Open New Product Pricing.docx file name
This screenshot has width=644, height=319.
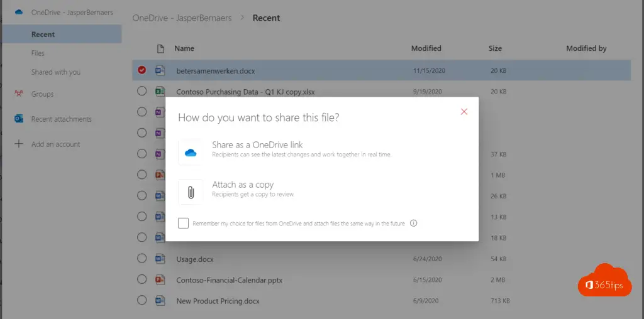point(218,301)
